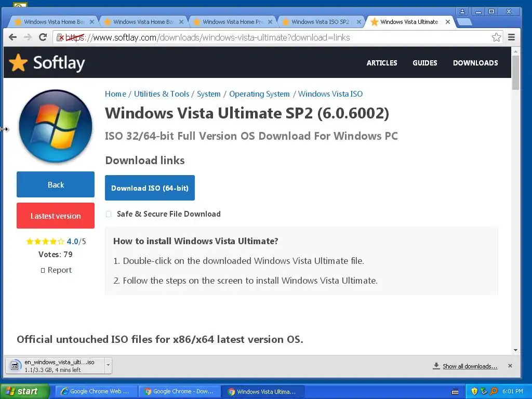The width and height of the screenshot is (532, 399).
Task: Click the Windows Vista Ultimate SP2 heading
Action: coord(247,113)
